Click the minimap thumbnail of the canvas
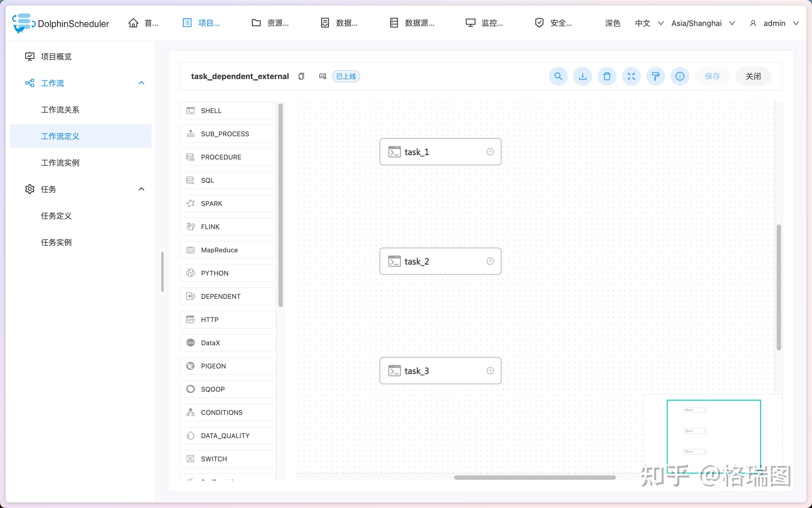This screenshot has height=508, width=812. click(x=713, y=433)
